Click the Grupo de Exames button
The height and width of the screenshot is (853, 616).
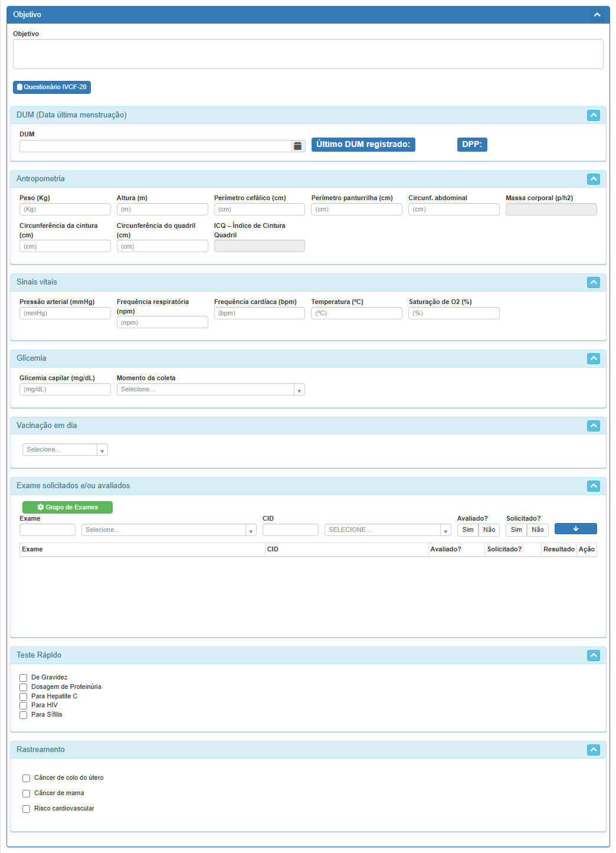[x=67, y=507]
